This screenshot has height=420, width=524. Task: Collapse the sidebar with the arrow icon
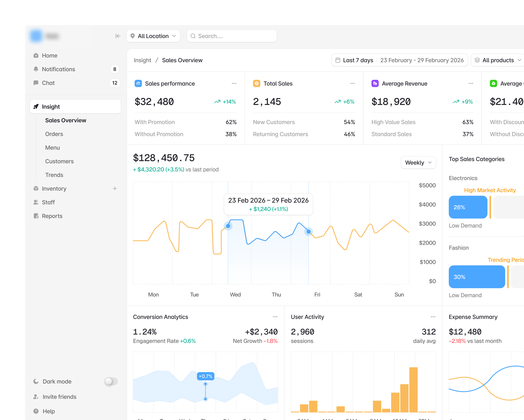tap(118, 36)
